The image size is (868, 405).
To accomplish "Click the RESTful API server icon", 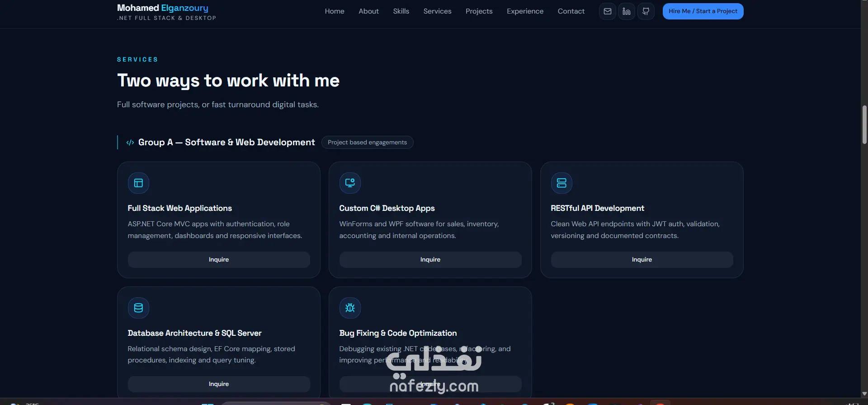I will (x=561, y=183).
